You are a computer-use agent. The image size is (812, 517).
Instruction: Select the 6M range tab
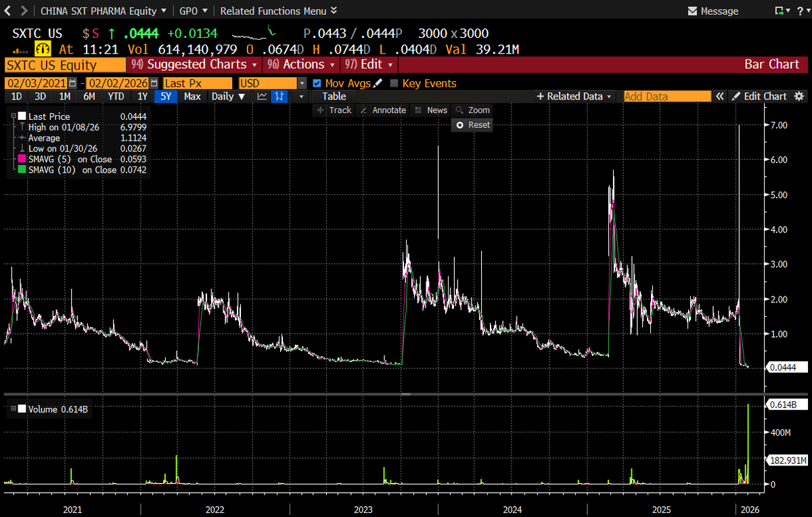pos(89,96)
